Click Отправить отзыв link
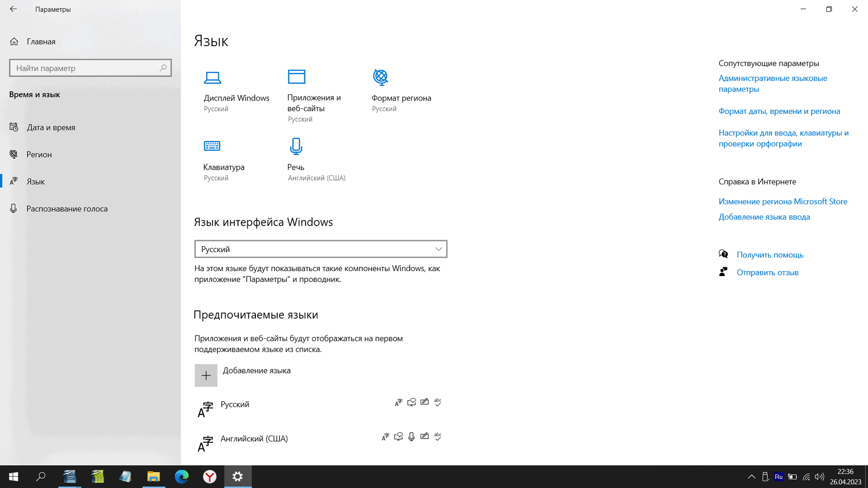 [767, 273]
